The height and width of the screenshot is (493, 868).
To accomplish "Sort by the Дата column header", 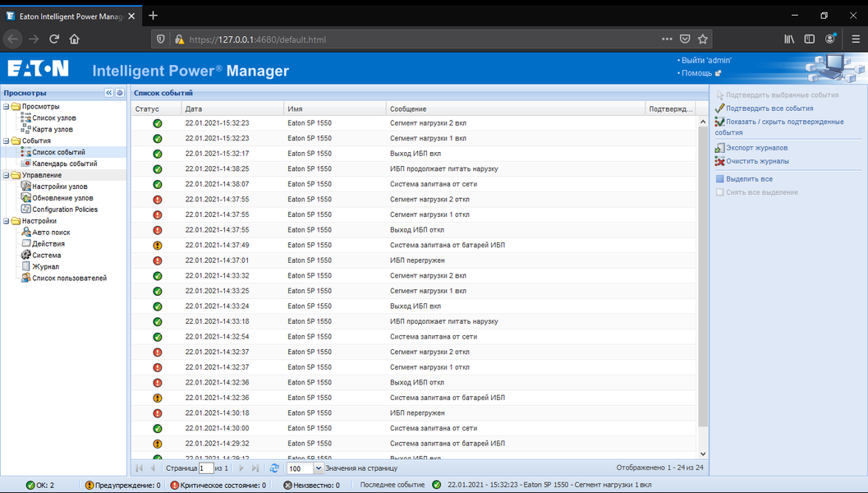I will pyautogui.click(x=232, y=109).
